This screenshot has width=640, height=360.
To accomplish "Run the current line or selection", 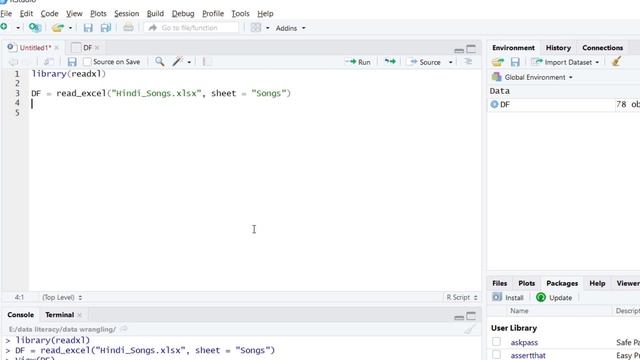I will (x=358, y=62).
